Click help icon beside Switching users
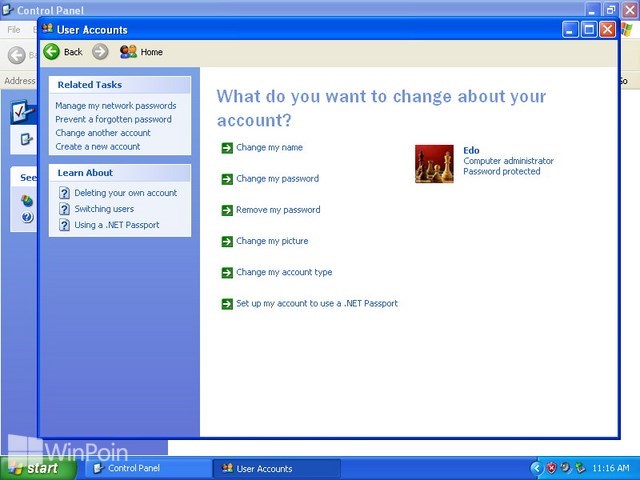The height and width of the screenshot is (480, 640). pos(64,209)
